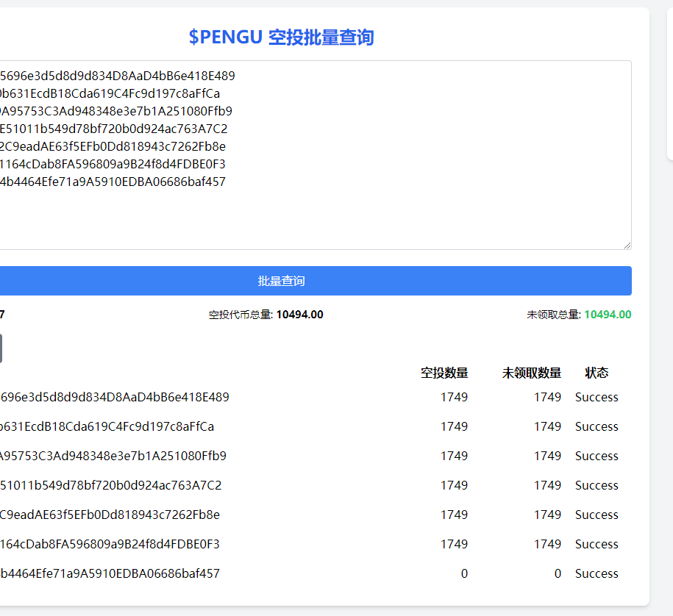Viewport: 673px width, 616px height.
Task: Select result address ending in 8aFfCa
Action: 107,427
